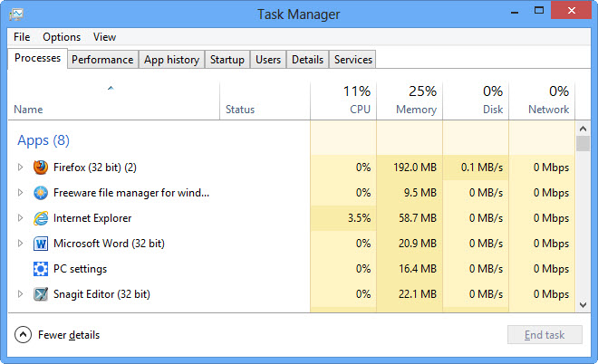
Task: Click the Task Manager title bar icon
Action: [x=16, y=14]
